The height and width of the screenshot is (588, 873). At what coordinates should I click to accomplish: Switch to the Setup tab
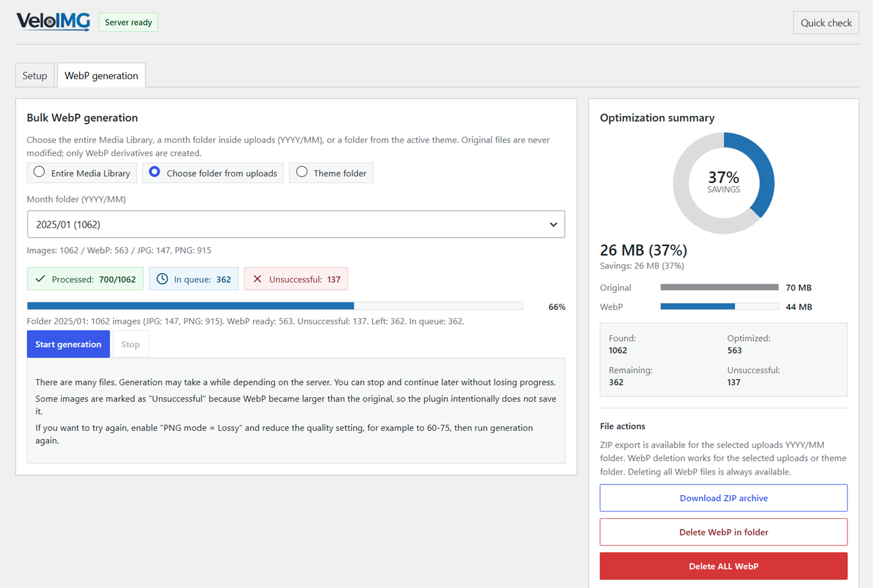pos(35,75)
